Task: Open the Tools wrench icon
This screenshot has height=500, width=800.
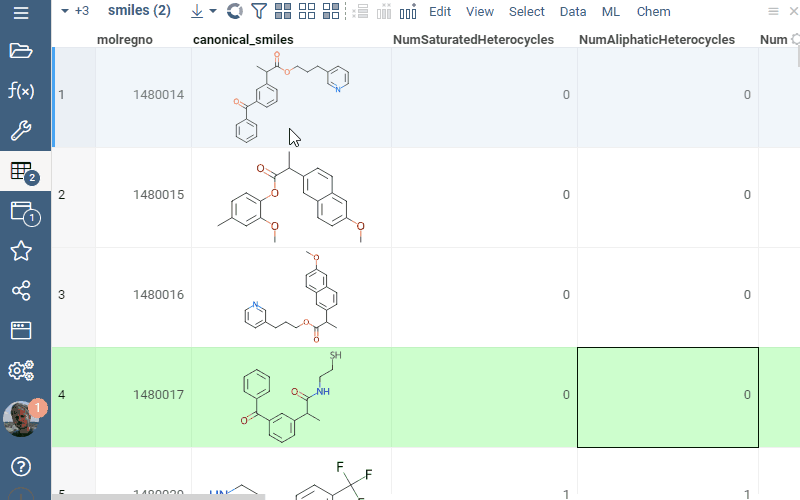Action: pyautogui.click(x=21, y=131)
